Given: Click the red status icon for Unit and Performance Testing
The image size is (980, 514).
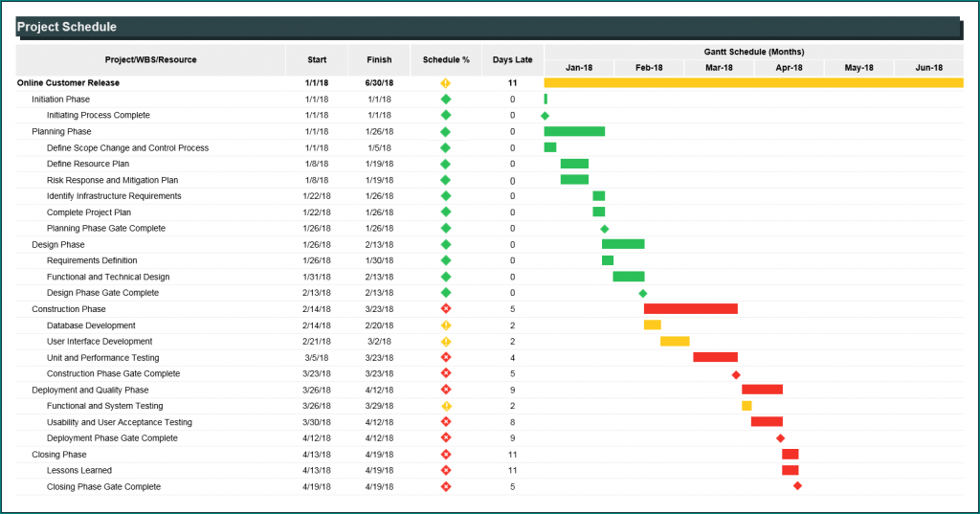Looking at the screenshot, I should [445, 357].
